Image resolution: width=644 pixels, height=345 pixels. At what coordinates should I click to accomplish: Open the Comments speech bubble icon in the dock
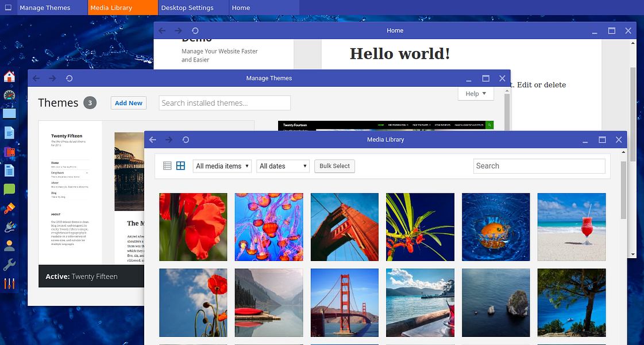9,189
